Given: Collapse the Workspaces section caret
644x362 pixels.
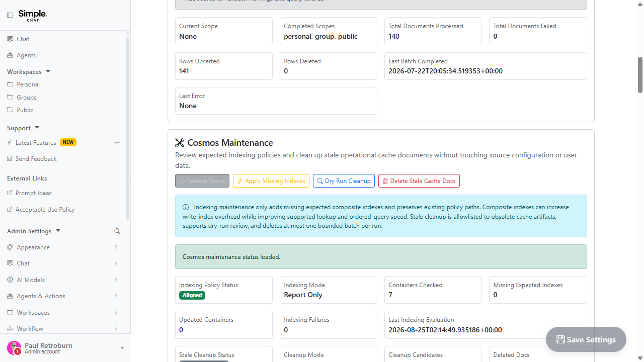Looking at the screenshot, I should point(48,71).
